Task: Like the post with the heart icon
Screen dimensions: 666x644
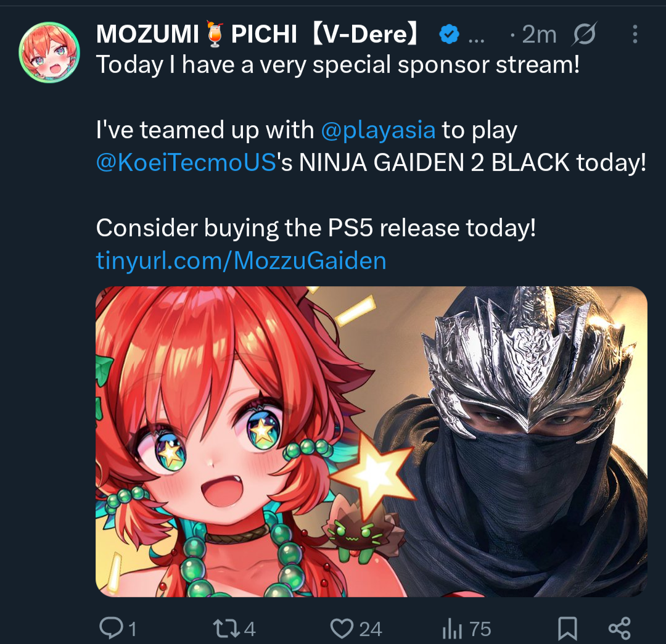Action: tap(342, 629)
